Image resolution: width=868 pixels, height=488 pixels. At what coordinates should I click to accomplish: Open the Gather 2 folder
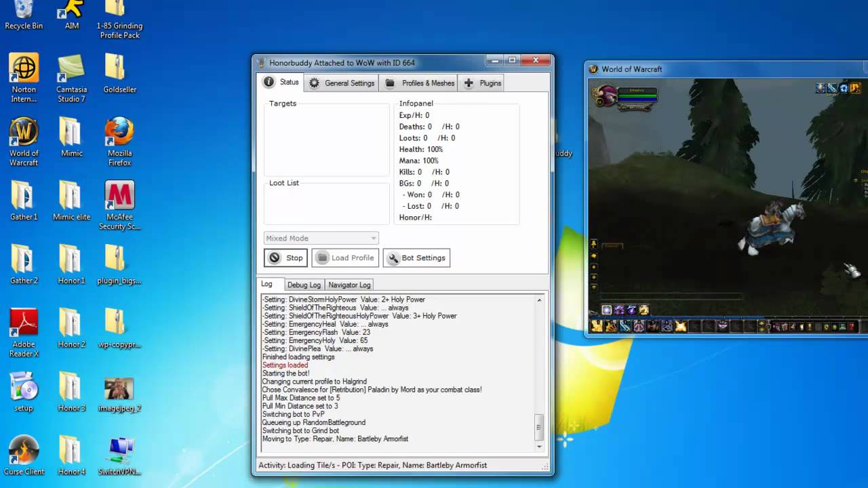pos(24,265)
